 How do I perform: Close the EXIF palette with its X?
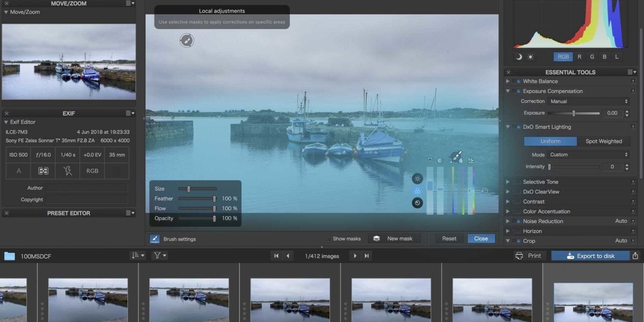click(7, 114)
